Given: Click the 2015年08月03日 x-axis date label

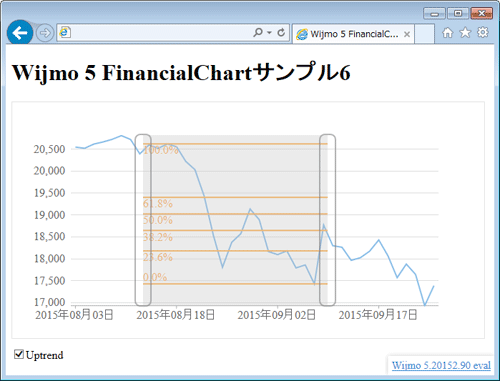Looking at the screenshot, I should point(74,315).
